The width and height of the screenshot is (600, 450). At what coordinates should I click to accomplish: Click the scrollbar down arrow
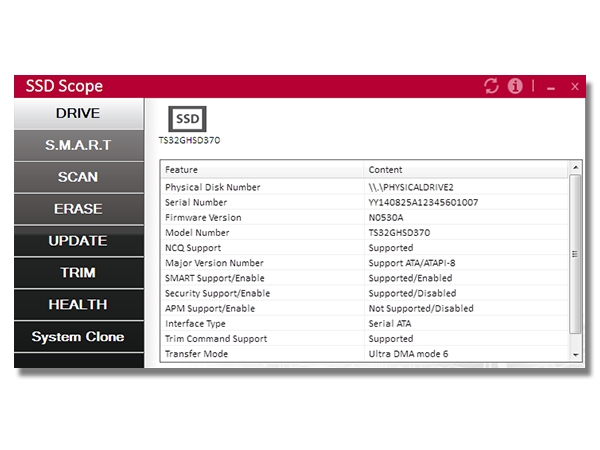575,354
